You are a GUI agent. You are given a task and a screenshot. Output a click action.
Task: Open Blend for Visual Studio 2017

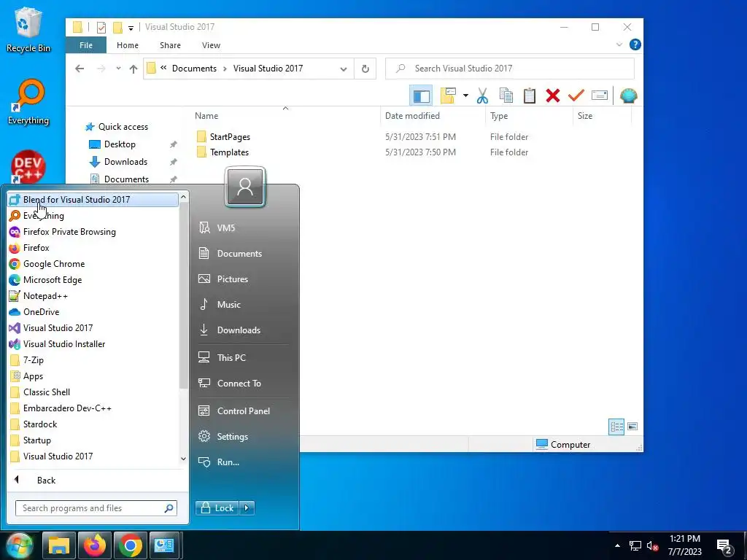tap(93, 200)
